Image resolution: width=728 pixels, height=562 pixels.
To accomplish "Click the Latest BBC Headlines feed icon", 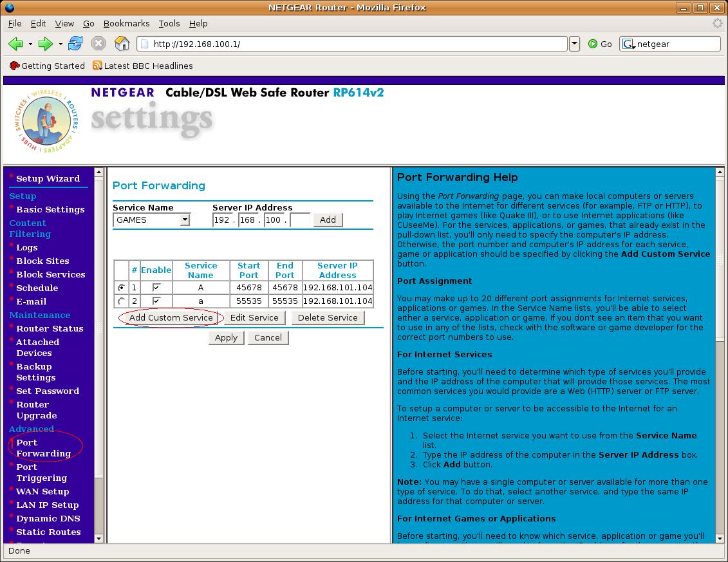I will (x=97, y=66).
